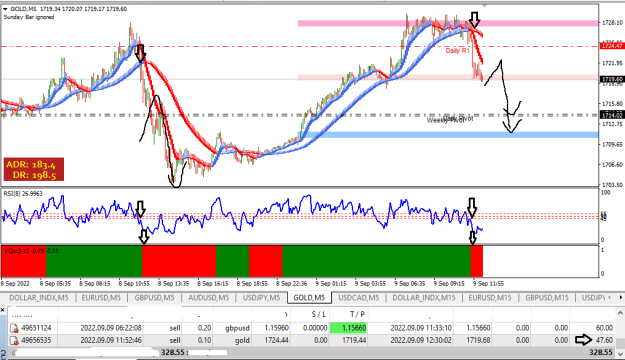Select the GBPUSD,M15 chart tab
Image resolution: width=625 pixels, height=360 pixels.
[x=546, y=298]
